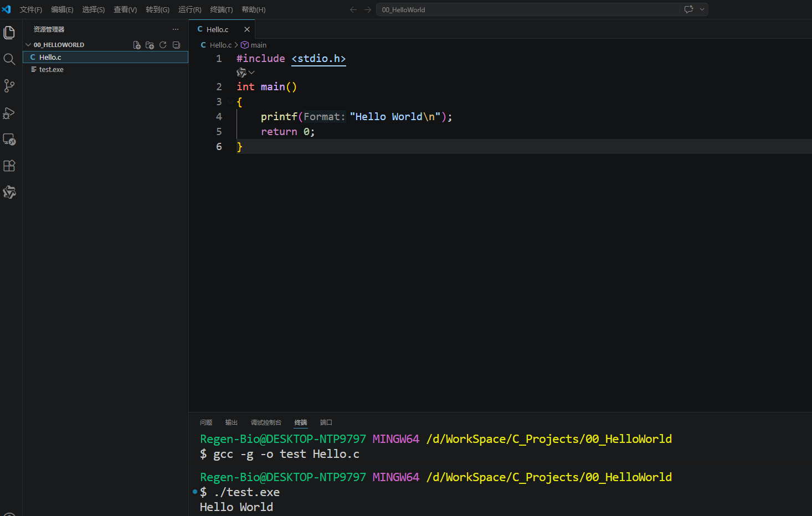The width and height of the screenshot is (812, 516).
Task: Open the 选择(S) menu
Action: click(94, 9)
